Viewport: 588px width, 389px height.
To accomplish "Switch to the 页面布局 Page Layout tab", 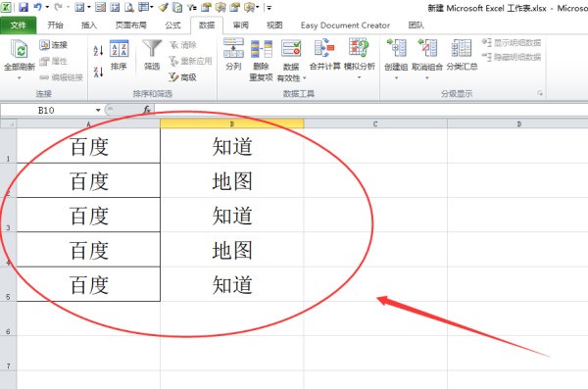I will click(x=131, y=25).
